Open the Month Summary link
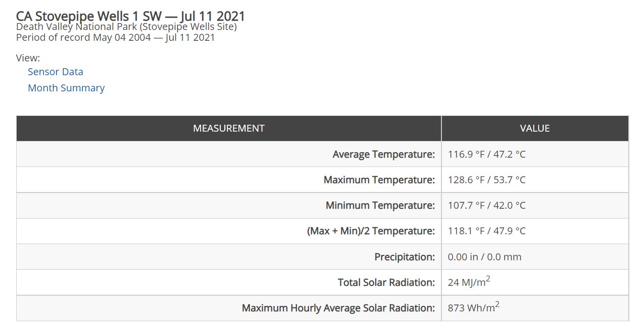The image size is (644, 333). click(x=66, y=88)
